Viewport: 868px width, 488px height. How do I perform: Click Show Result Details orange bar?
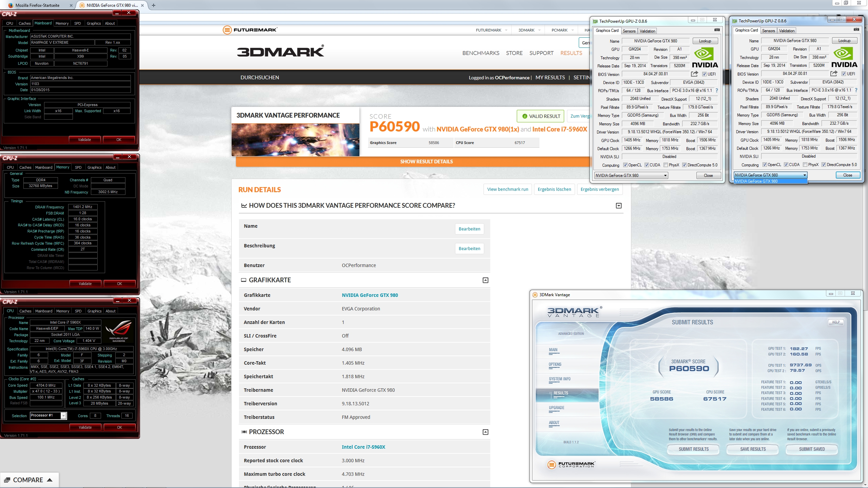[x=426, y=162]
